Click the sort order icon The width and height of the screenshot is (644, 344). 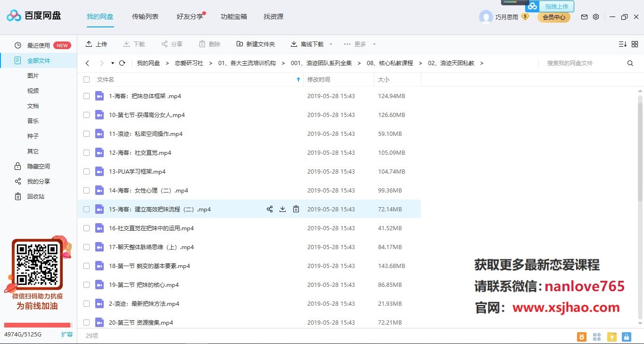pos(622,44)
